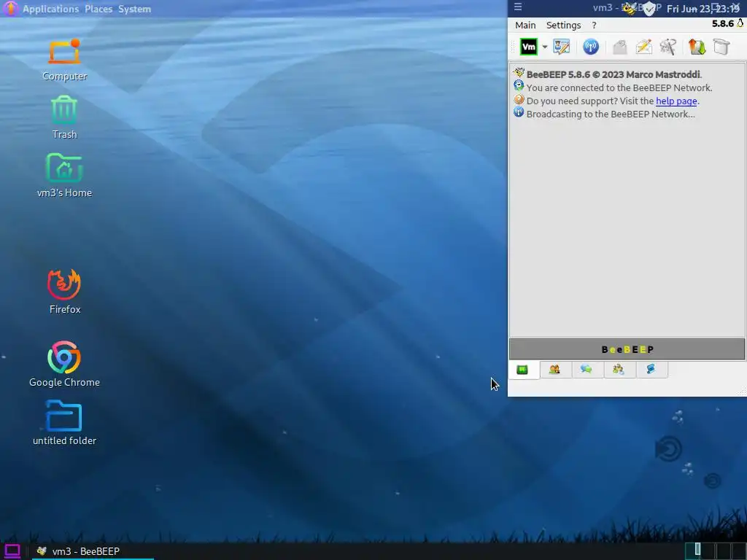
Task: Open the Main menu in BeeBEEP
Action: click(525, 26)
